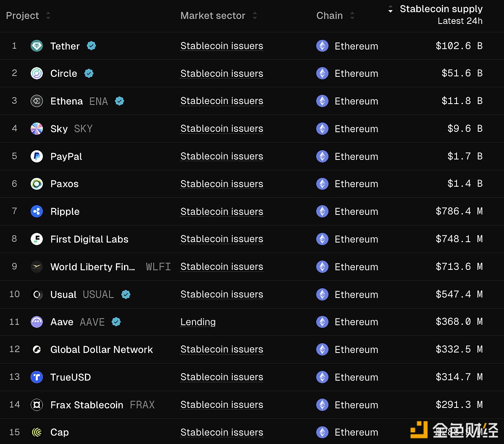Select the World Liberty Fin... project row

coord(92,267)
